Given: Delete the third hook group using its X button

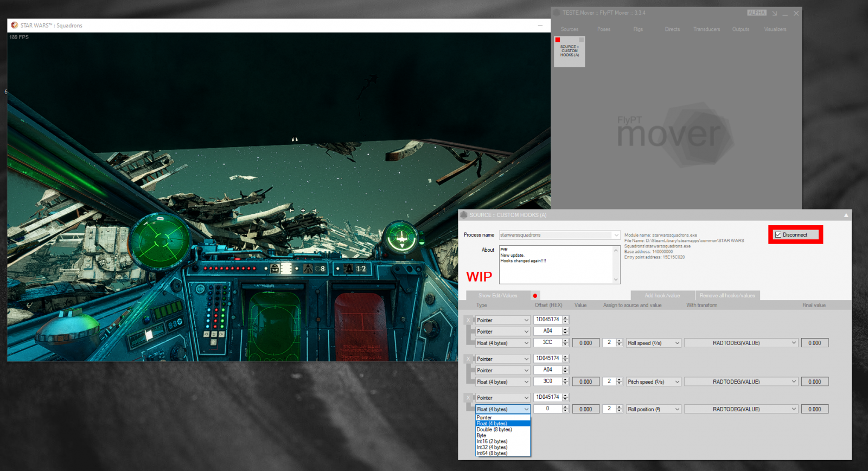Looking at the screenshot, I should tap(468, 398).
